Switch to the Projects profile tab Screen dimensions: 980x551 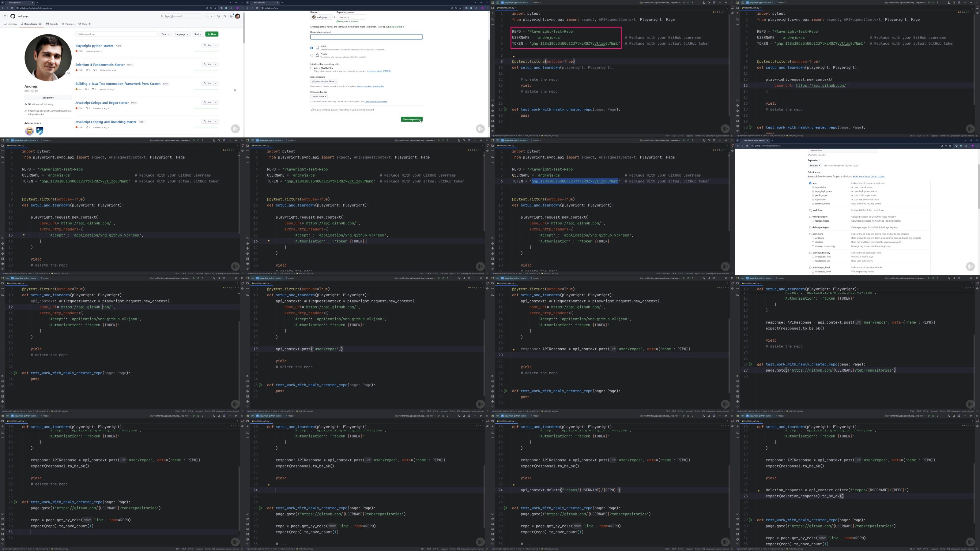coord(52,24)
